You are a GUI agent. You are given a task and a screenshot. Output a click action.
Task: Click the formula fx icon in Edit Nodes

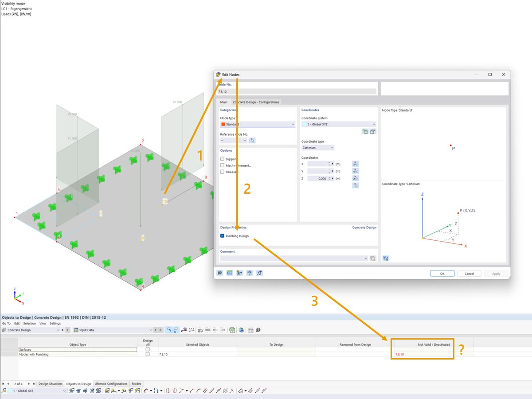260,273
